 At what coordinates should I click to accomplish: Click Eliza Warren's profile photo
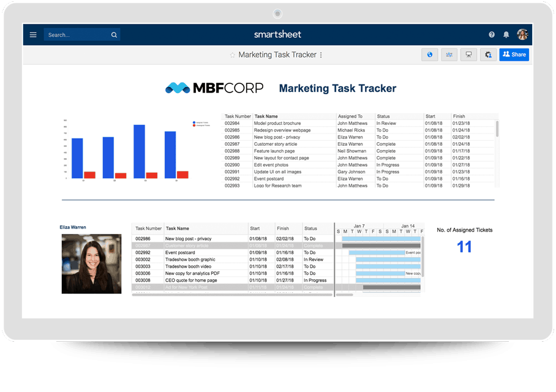point(83,264)
